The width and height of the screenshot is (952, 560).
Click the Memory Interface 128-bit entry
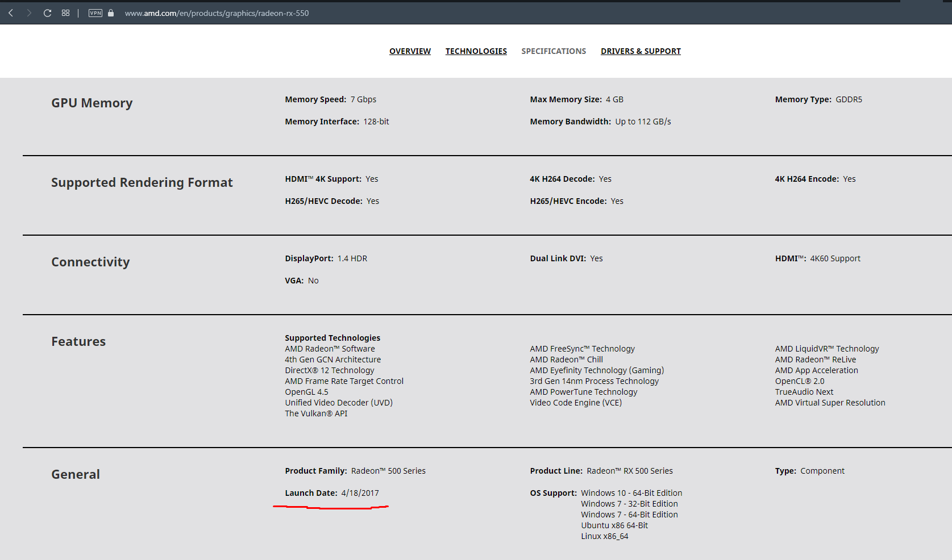[x=337, y=122]
